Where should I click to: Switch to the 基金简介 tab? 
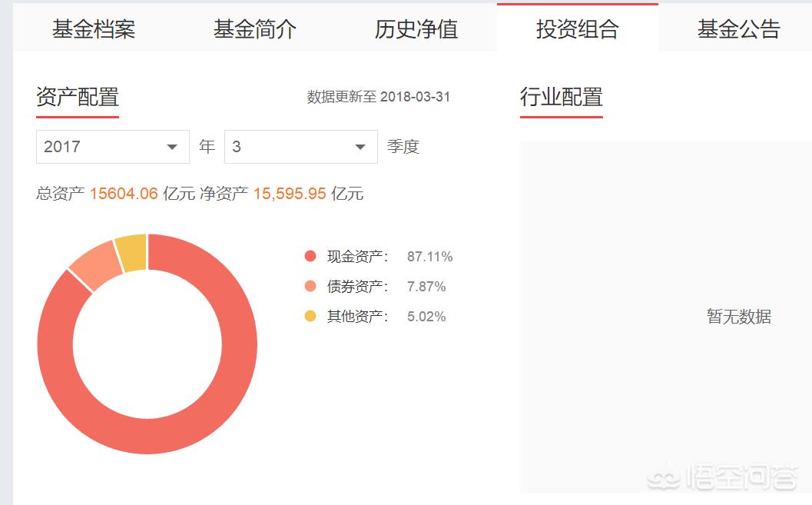(x=255, y=29)
